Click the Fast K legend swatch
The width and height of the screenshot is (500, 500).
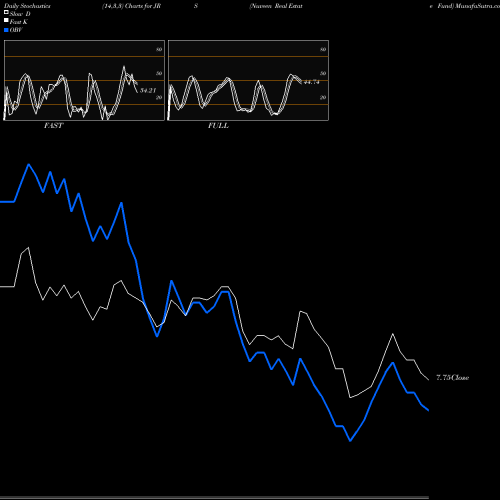6,20
